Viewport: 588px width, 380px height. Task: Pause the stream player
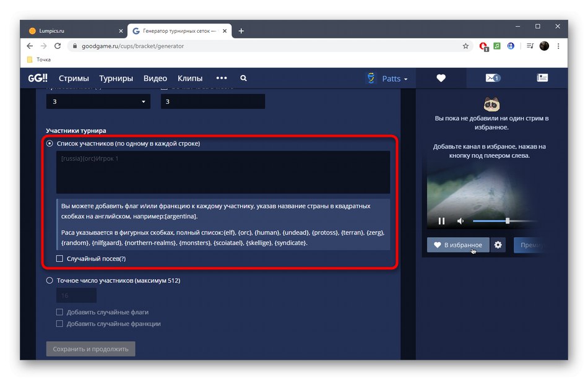tap(441, 221)
